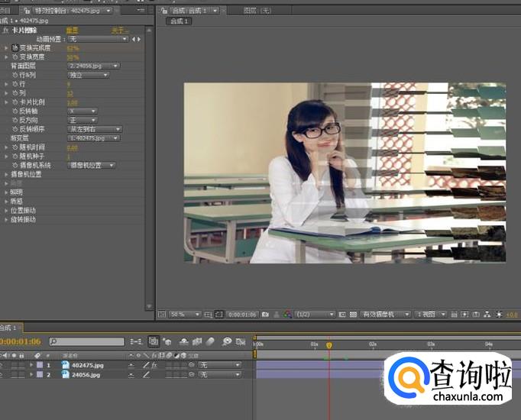Image resolution: width=521 pixels, height=420 pixels.
Task: Click the fx effect icon on layer 402475.jpg
Action: 154,365
